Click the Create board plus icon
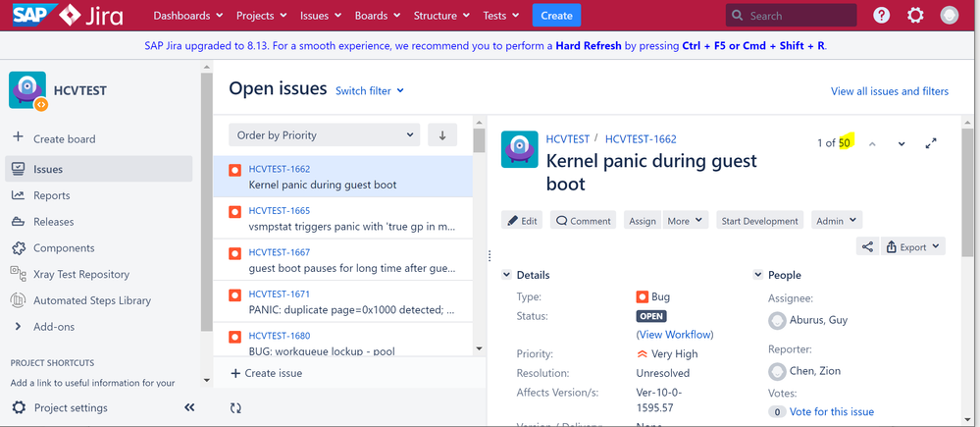The height and width of the screenshot is (427, 980). pos(18,137)
